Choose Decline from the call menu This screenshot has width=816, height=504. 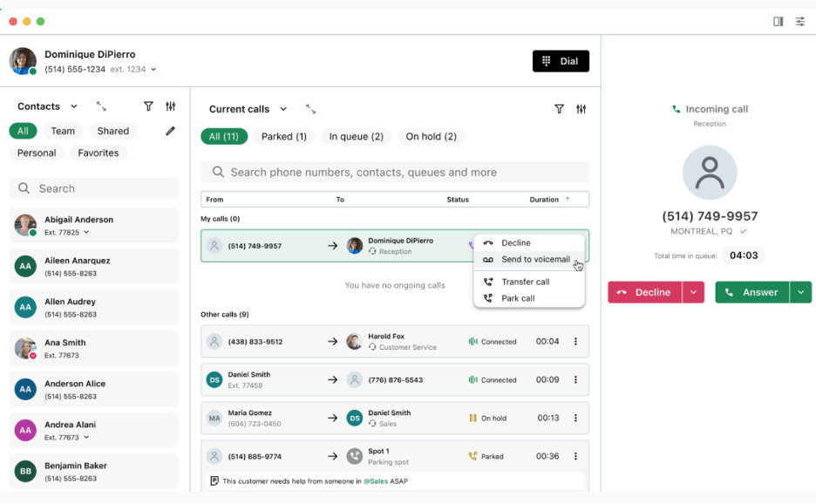click(x=528, y=242)
